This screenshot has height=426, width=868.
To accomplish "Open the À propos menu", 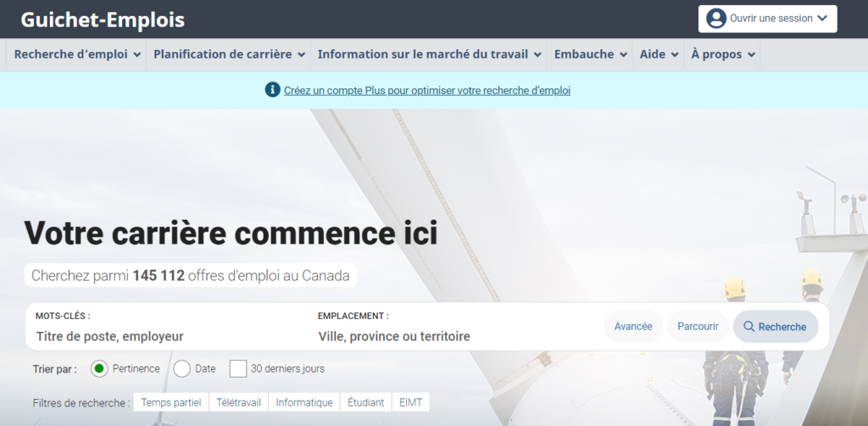I will click(x=722, y=54).
